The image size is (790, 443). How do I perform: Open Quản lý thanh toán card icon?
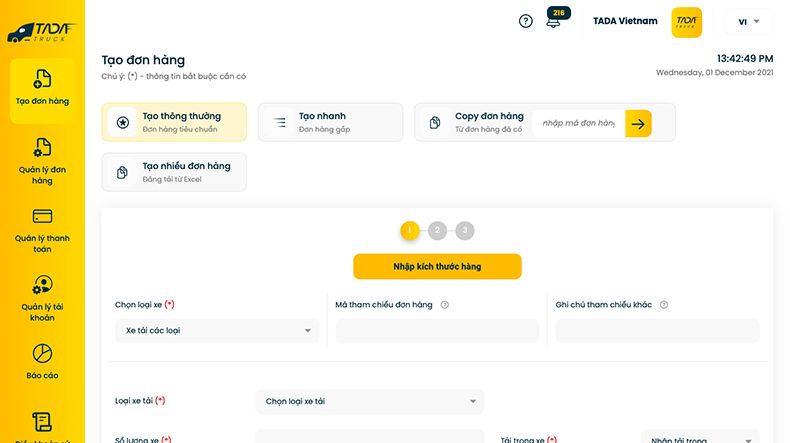pyautogui.click(x=42, y=216)
